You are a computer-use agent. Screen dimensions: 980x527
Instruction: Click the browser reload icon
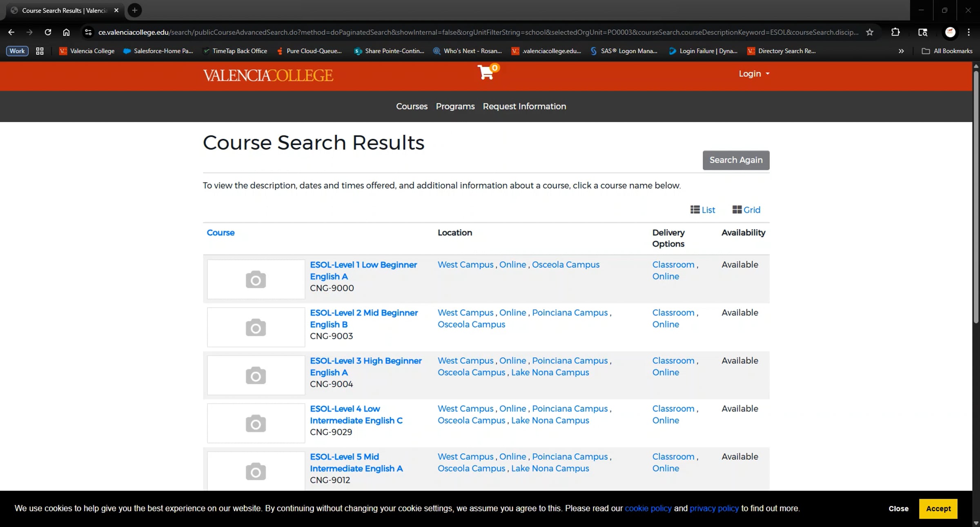click(x=48, y=32)
